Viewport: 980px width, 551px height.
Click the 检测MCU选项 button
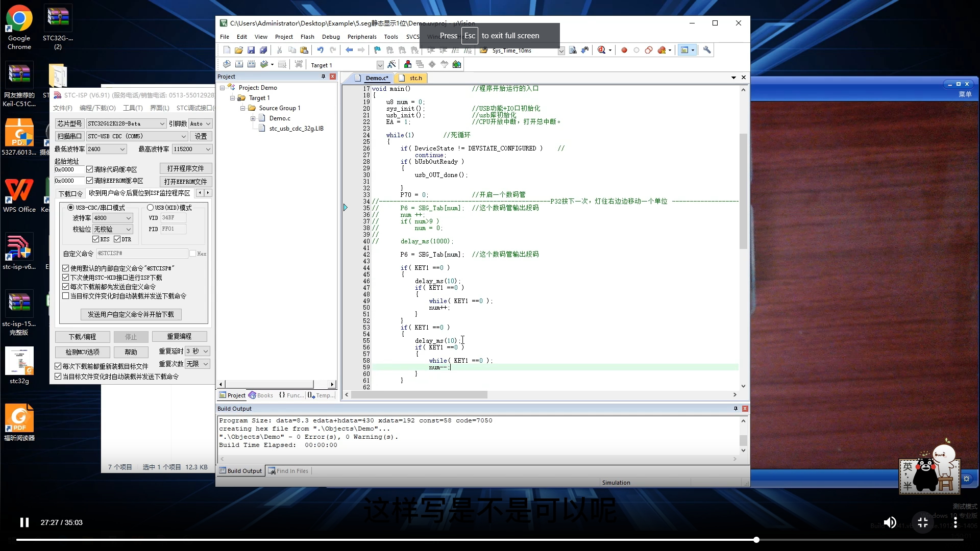tap(82, 352)
